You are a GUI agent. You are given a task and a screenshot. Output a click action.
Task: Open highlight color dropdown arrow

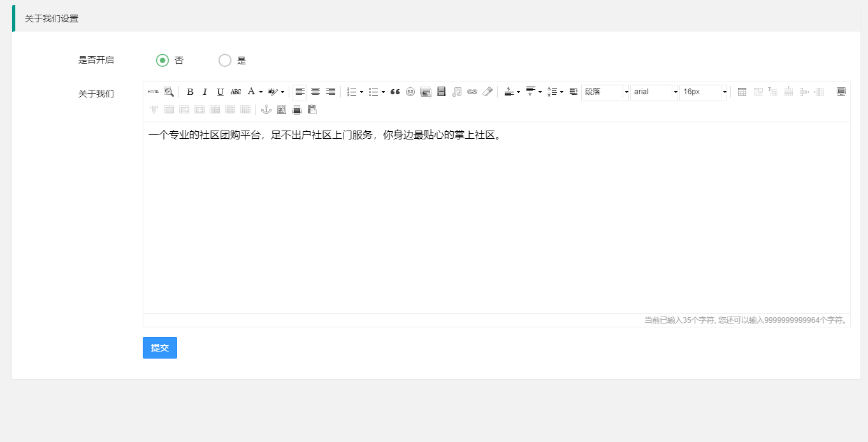pos(282,92)
